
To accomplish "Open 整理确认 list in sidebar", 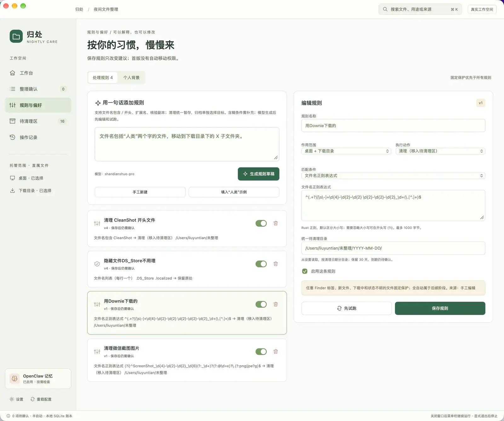I will pyautogui.click(x=38, y=89).
